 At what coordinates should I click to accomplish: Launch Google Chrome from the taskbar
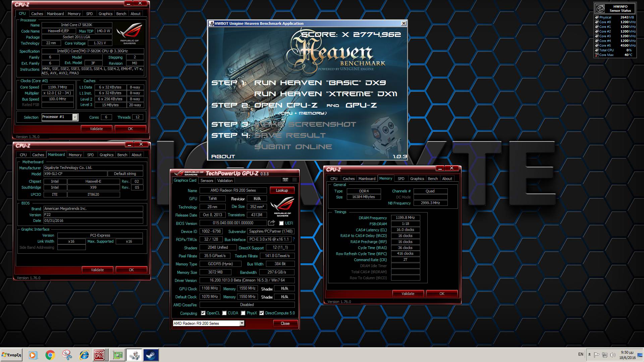[50, 355]
